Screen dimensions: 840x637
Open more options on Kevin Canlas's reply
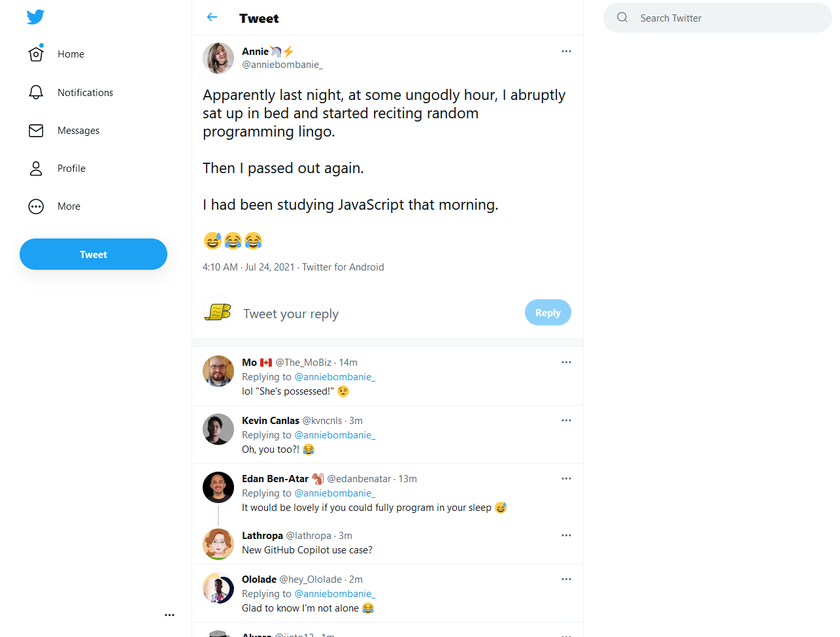(x=566, y=420)
